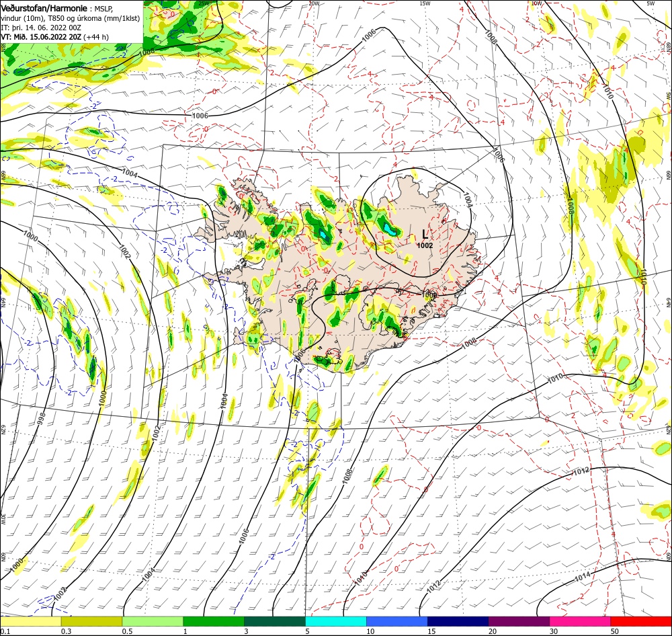The width and height of the screenshot is (672, 636).
Task: Select the dark green 3–5 legend swatch
Action: 275,621
